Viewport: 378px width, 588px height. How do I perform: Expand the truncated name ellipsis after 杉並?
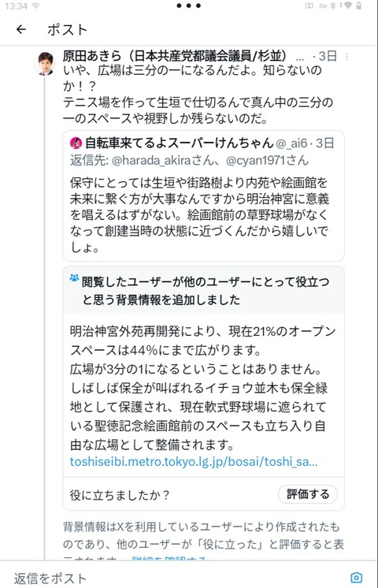point(300,58)
